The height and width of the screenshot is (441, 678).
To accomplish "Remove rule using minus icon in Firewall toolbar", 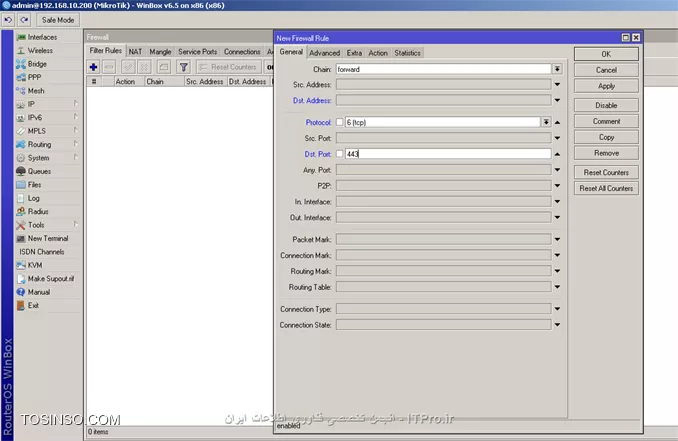I will click(x=109, y=67).
